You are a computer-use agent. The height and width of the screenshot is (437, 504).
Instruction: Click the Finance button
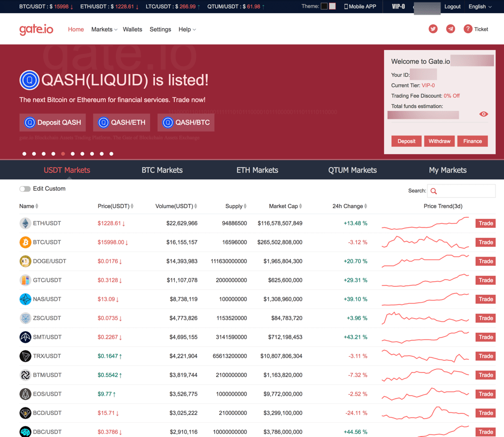click(473, 141)
